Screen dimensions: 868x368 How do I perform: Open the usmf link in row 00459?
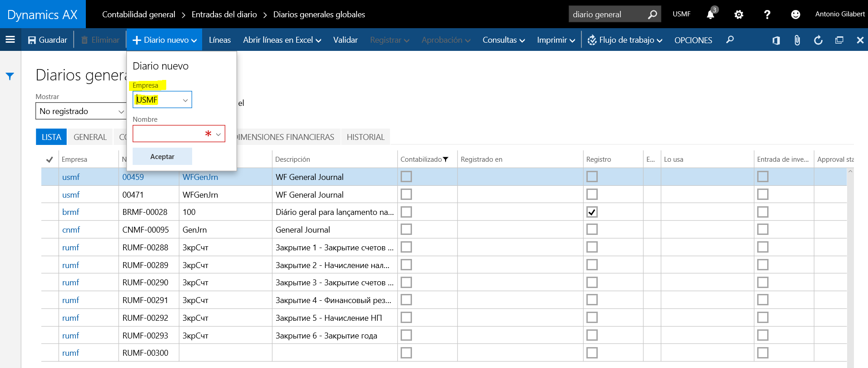[x=71, y=177]
